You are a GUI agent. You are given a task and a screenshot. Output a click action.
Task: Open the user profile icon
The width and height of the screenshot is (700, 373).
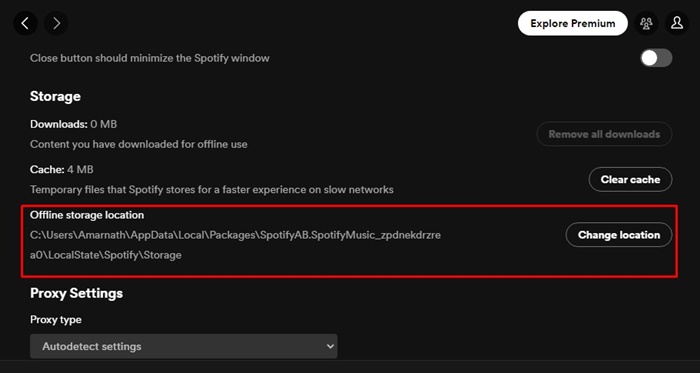677,23
